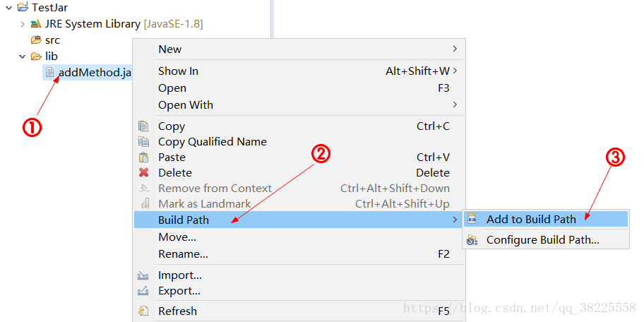Image resolution: width=644 pixels, height=322 pixels.
Task: Choose Rename... from the context menu
Action: pos(300,254)
